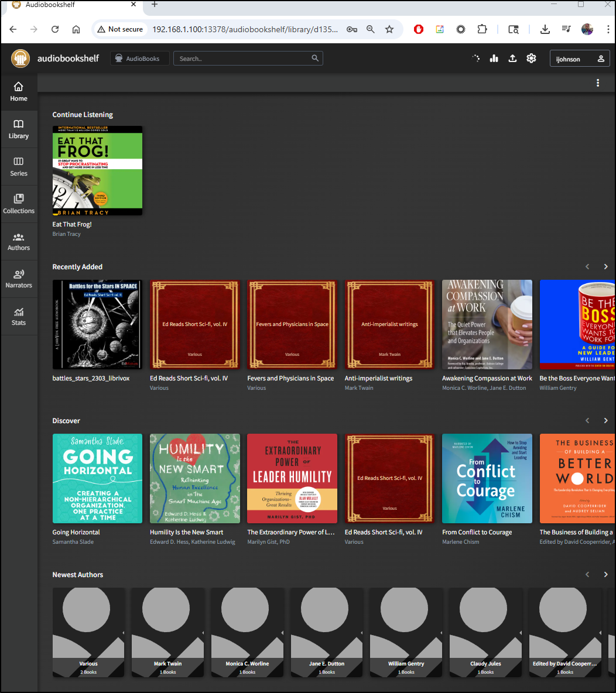This screenshot has height=693, width=616.
Task: Click Marlene Chism author link
Action: (460, 542)
